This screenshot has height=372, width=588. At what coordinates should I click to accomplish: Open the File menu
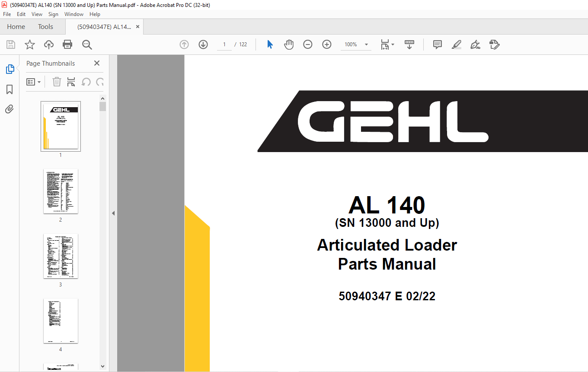click(x=7, y=14)
